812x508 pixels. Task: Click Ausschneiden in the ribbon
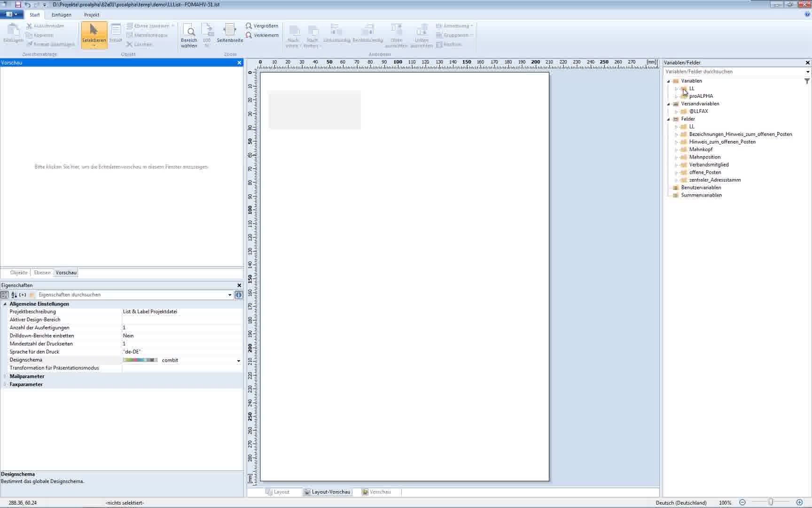45,26
